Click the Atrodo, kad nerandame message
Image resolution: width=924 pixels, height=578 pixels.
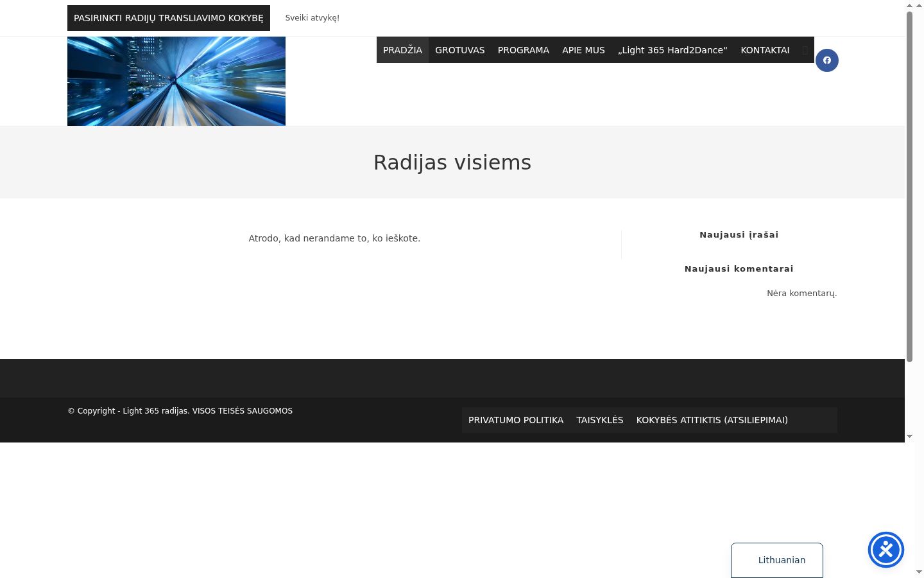(334, 238)
